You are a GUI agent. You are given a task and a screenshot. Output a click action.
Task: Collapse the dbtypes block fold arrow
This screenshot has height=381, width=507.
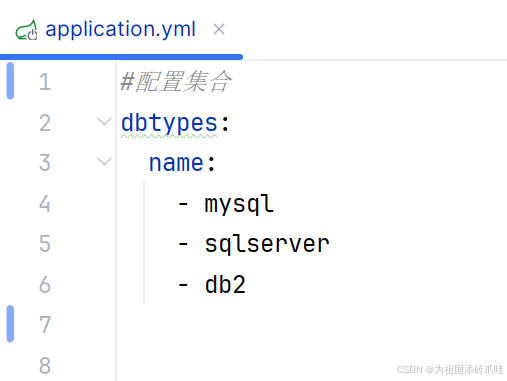[x=104, y=122]
